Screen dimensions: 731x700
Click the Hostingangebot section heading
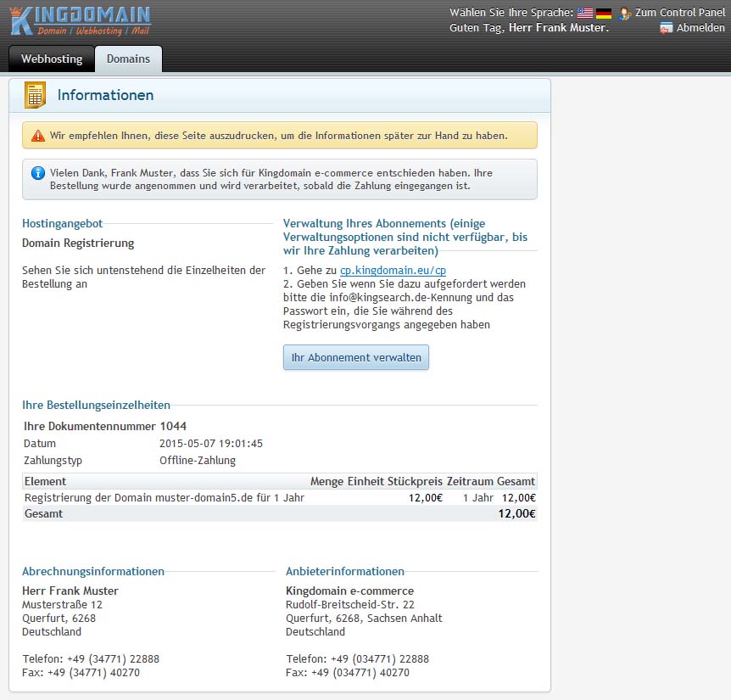pyautogui.click(x=63, y=223)
